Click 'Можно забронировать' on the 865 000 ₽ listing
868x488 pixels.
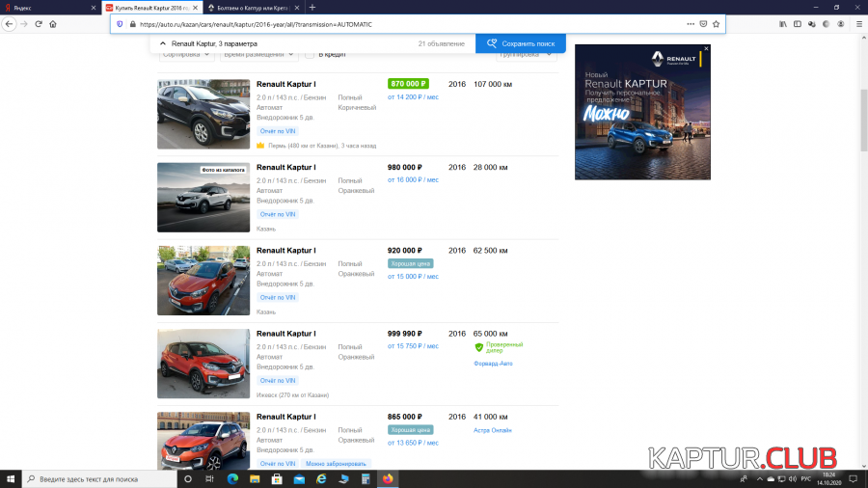(x=336, y=464)
